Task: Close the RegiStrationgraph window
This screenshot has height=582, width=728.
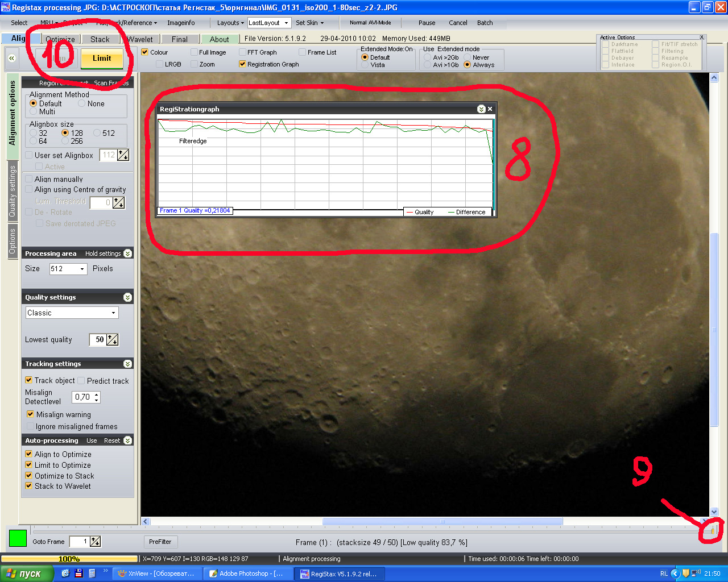Action: (490, 109)
